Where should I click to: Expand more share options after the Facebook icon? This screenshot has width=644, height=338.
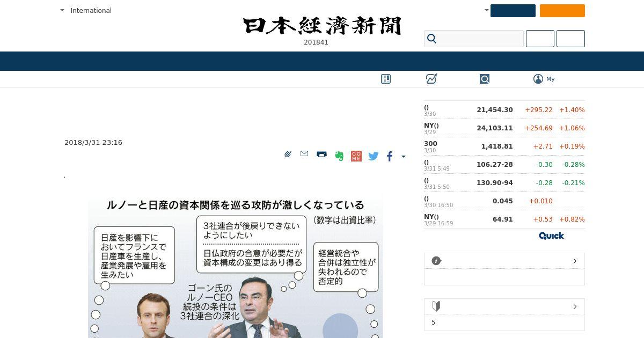pyautogui.click(x=404, y=157)
